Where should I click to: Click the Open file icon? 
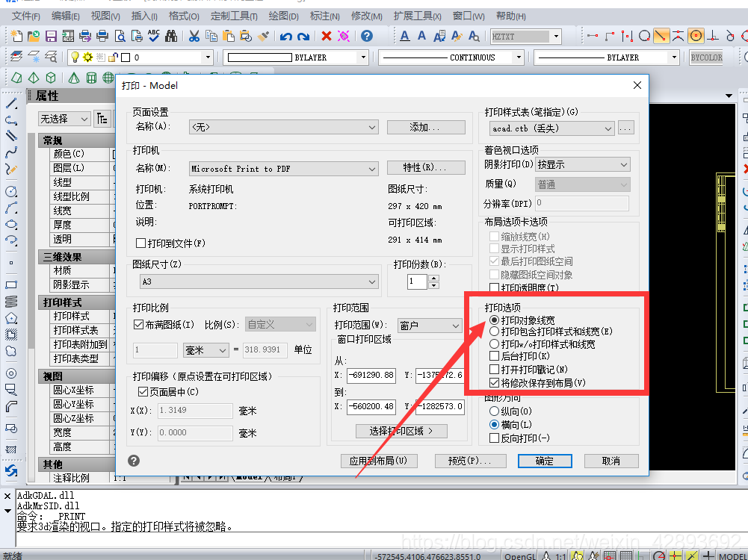coord(34,36)
